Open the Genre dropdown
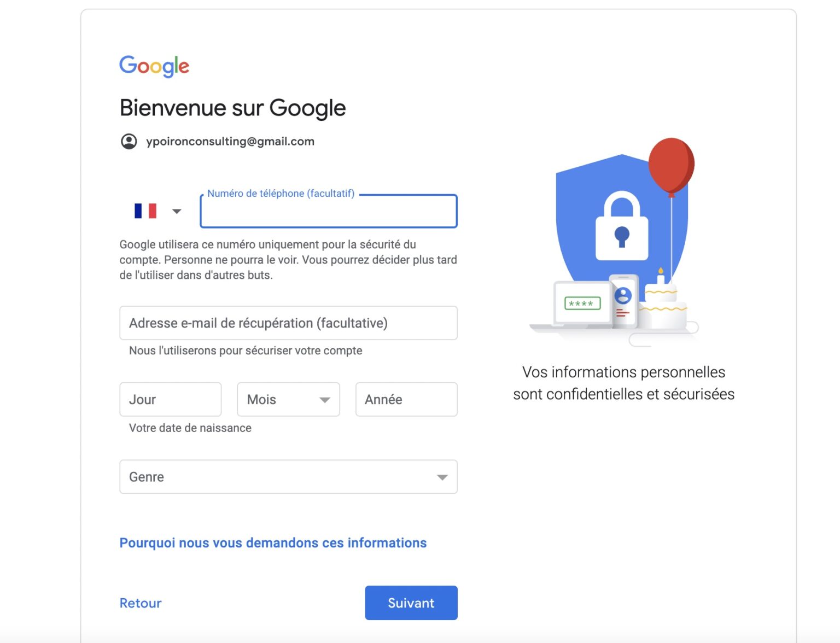This screenshot has height=643, width=840. [289, 477]
